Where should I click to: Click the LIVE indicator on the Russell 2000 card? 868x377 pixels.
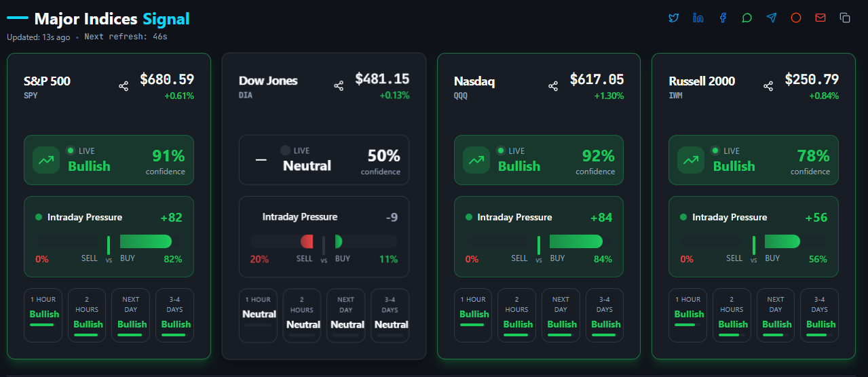coord(725,151)
